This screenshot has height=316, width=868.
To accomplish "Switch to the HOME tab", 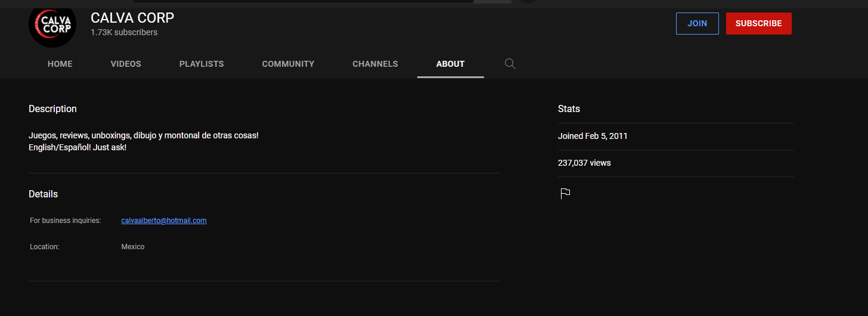I will pyautogui.click(x=60, y=64).
